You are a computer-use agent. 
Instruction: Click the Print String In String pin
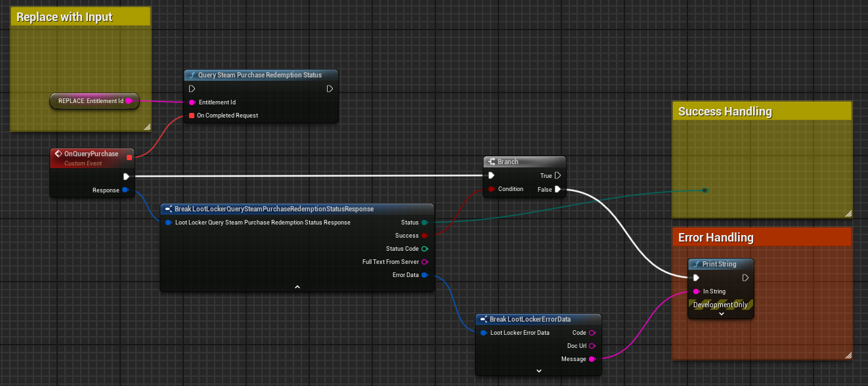(696, 291)
